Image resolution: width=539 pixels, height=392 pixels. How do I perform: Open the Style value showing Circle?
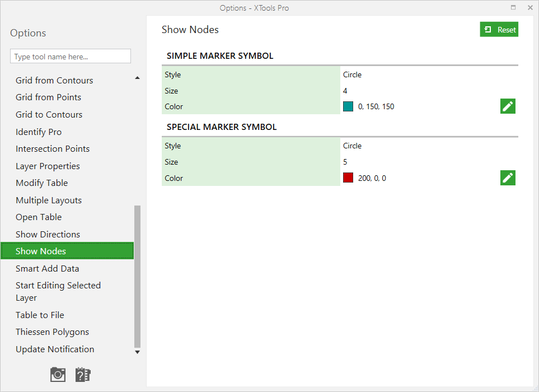(x=352, y=74)
